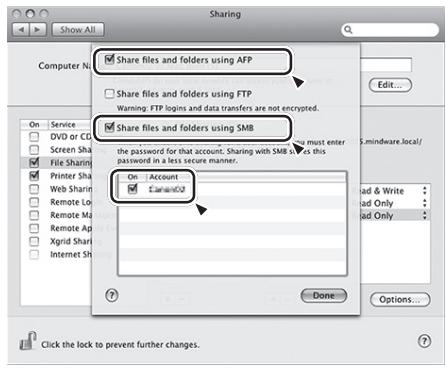Click the Edit... button
This screenshot has height=368, width=446.
coord(390,85)
